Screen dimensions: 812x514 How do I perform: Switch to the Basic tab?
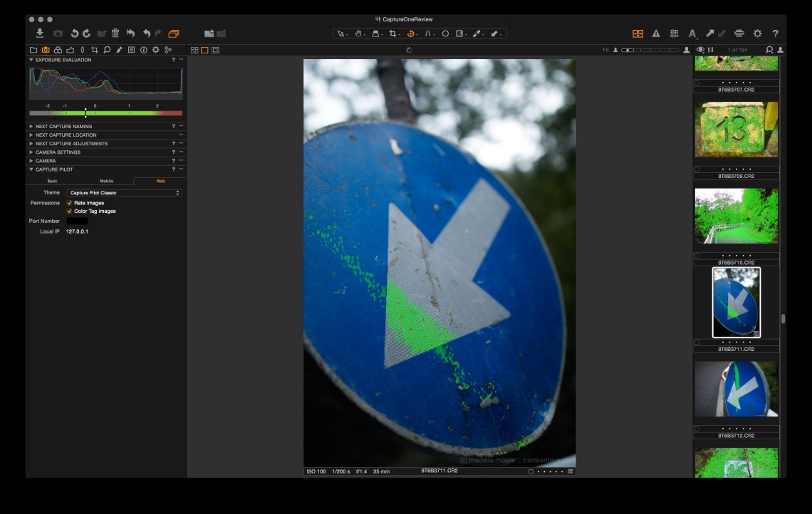coord(52,181)
